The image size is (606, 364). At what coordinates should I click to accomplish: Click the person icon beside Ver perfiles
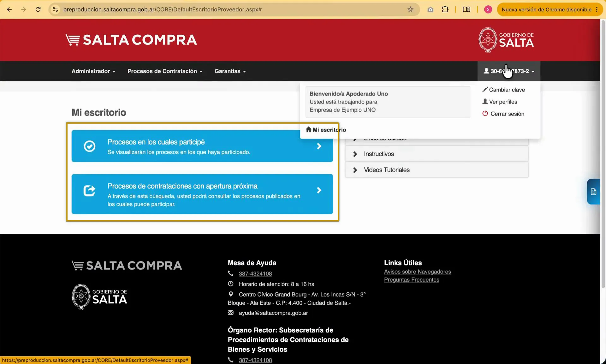485,101
